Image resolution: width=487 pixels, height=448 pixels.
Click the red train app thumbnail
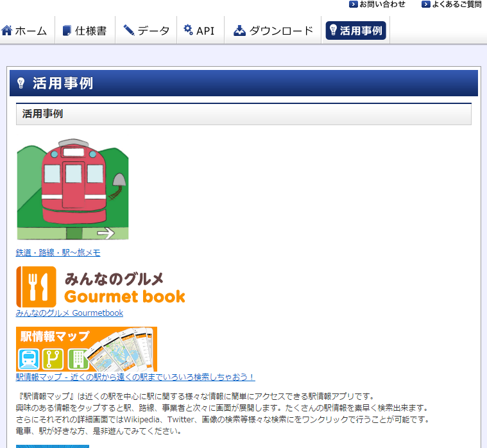[73, 190]
